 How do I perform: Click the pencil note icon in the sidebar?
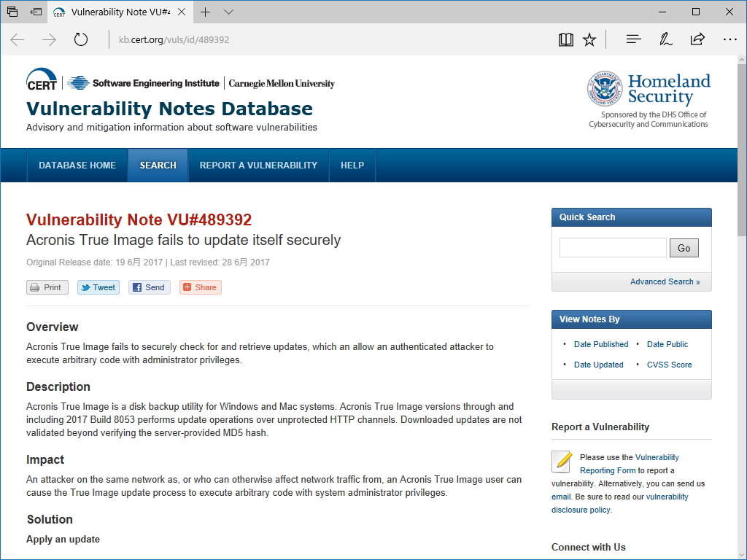(x=562, y=462)
